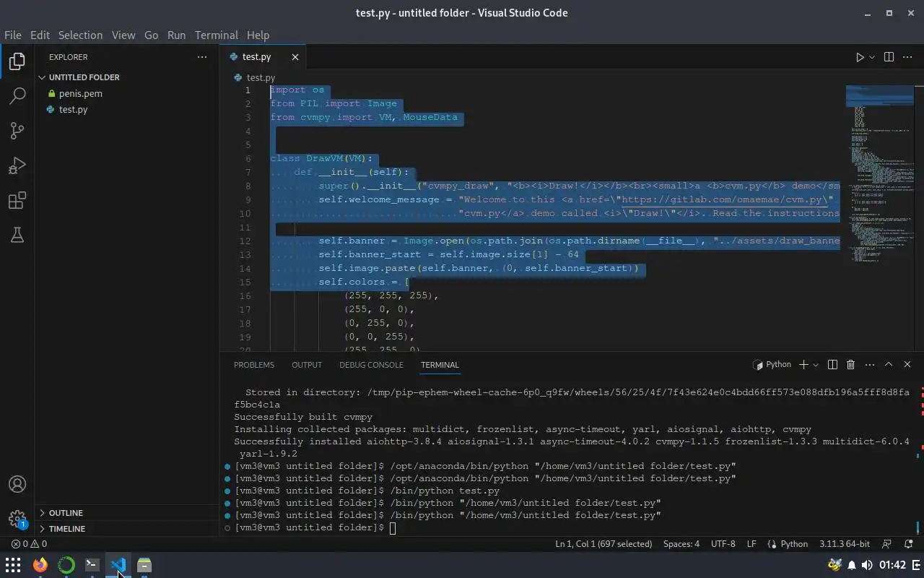Open the launch profile dropdown next to plus

816,365
